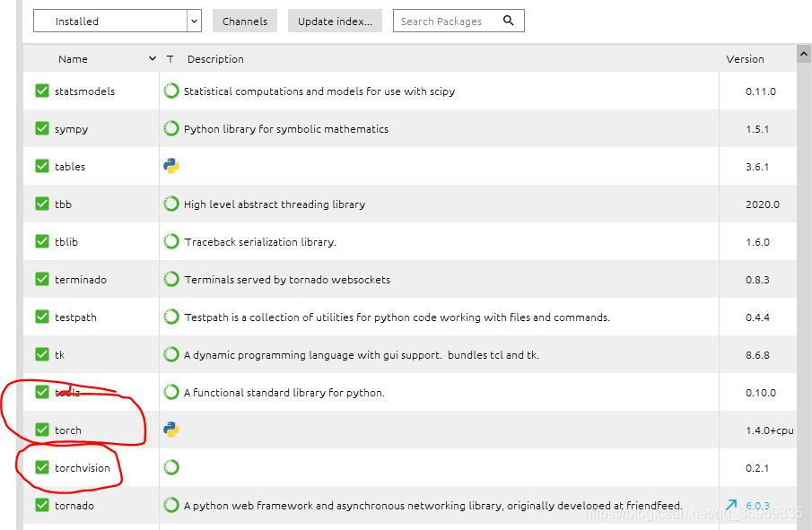
Task: Click the torch version 1.4.0+cpu
Action: (769, 430)
